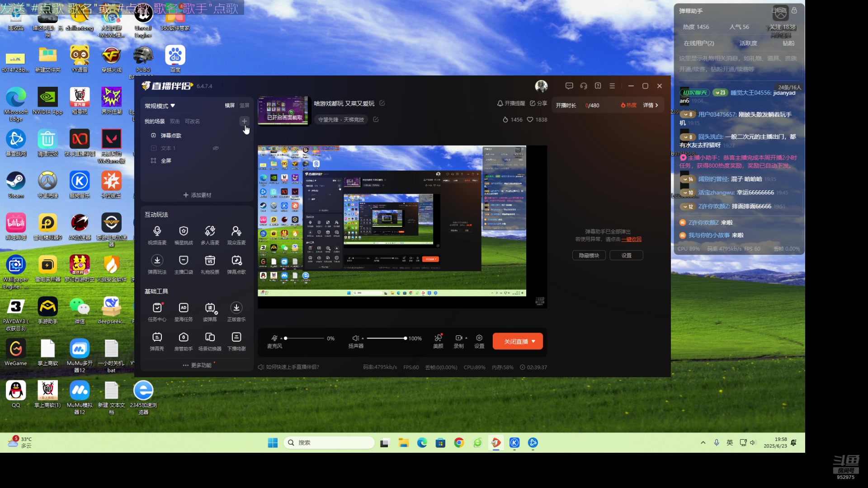The image size is (868, 488).
Task: Edit the 守望先锋 category pencil icon
Action: click(376, 119)
